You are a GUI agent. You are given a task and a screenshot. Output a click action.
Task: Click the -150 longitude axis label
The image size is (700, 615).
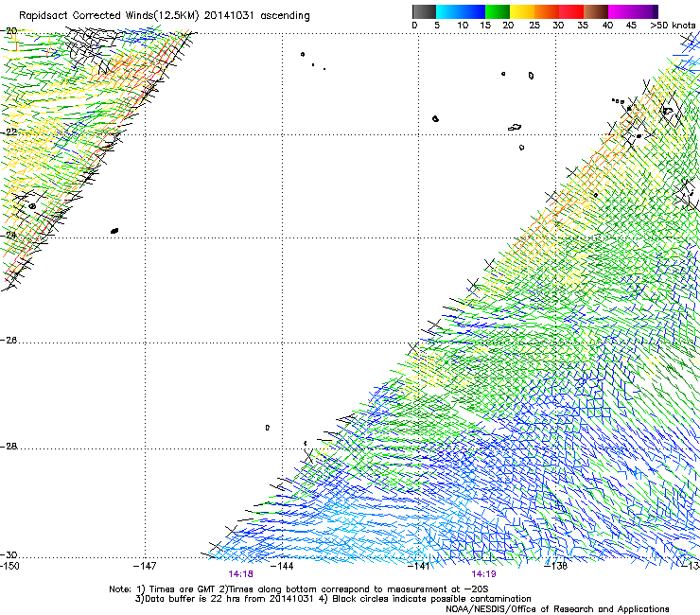[9, 566]
